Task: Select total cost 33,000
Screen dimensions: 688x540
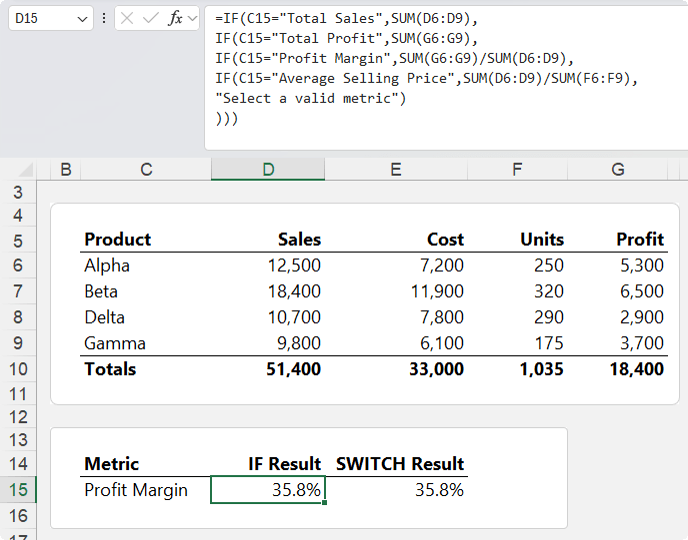Action: 396,369
